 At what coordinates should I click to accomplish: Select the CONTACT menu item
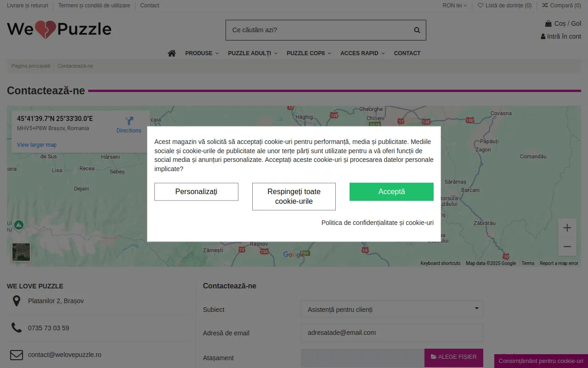point(407,53)
